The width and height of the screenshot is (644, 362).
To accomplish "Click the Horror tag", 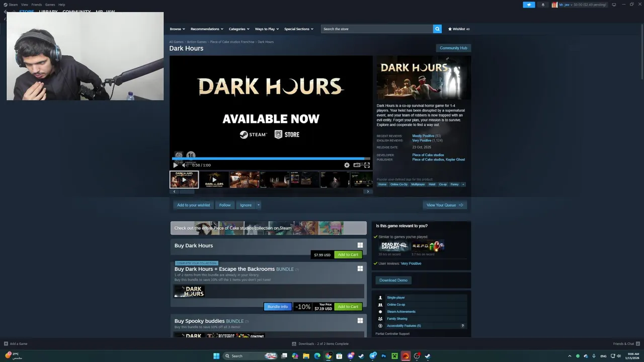I will [x=382, y=184].
